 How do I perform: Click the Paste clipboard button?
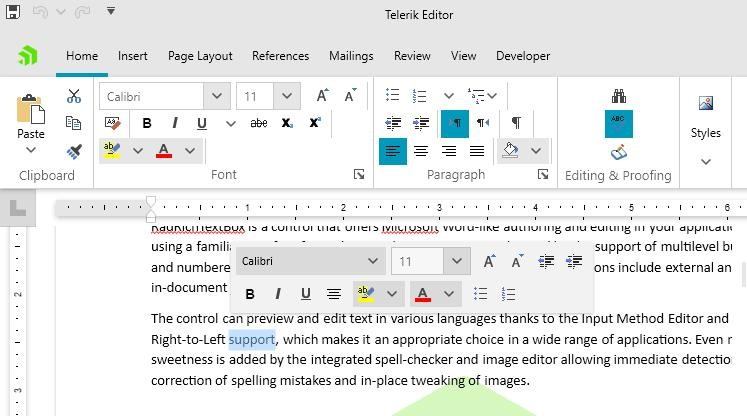pos(31,116)
